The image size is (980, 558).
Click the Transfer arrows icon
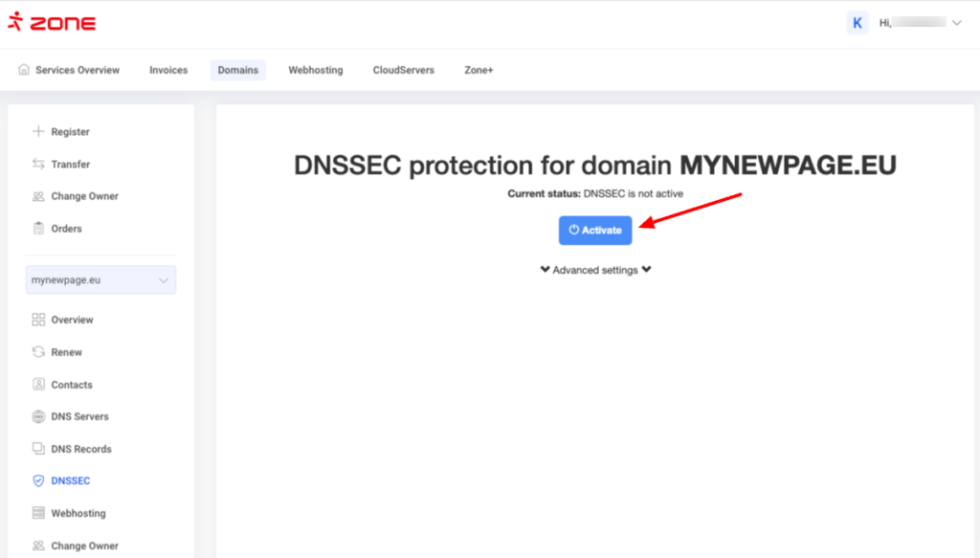pos(38,165)
